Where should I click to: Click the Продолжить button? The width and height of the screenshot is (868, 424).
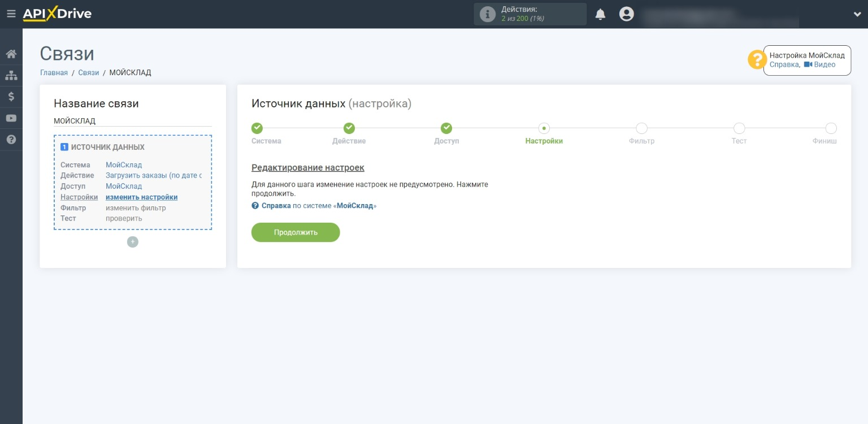click(296, 232)
